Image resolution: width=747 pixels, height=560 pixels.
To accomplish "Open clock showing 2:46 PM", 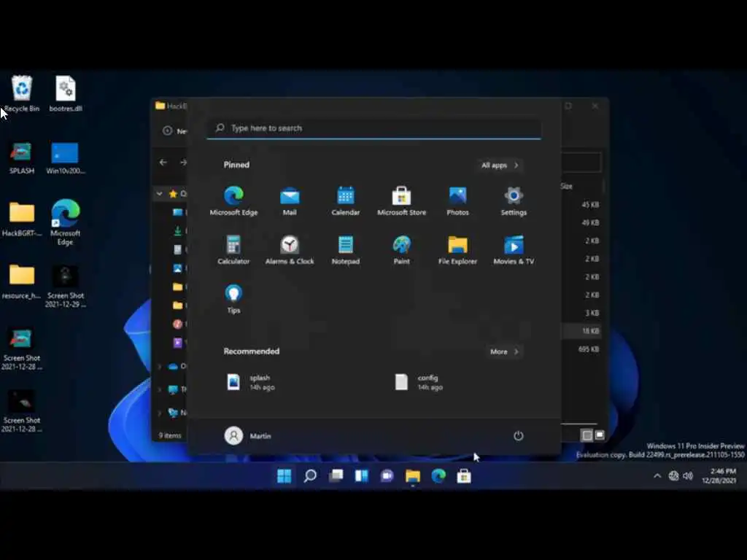I will click(719, 475).
